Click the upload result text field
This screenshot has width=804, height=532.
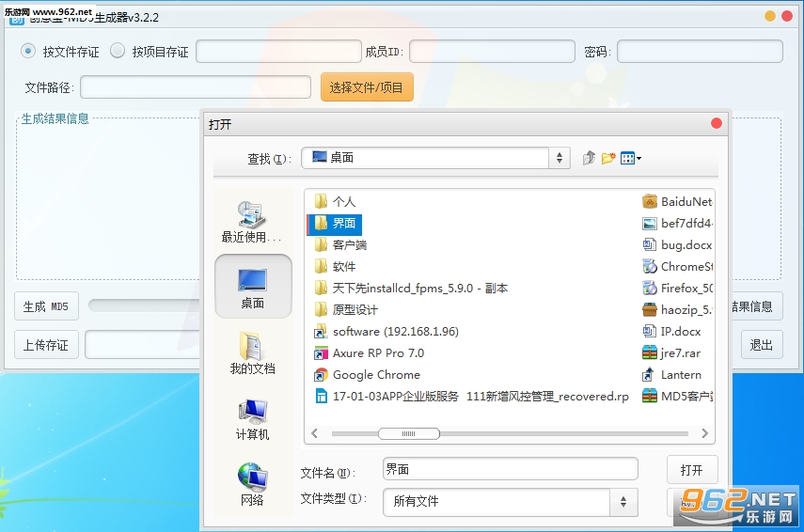[x=143, y=345]
